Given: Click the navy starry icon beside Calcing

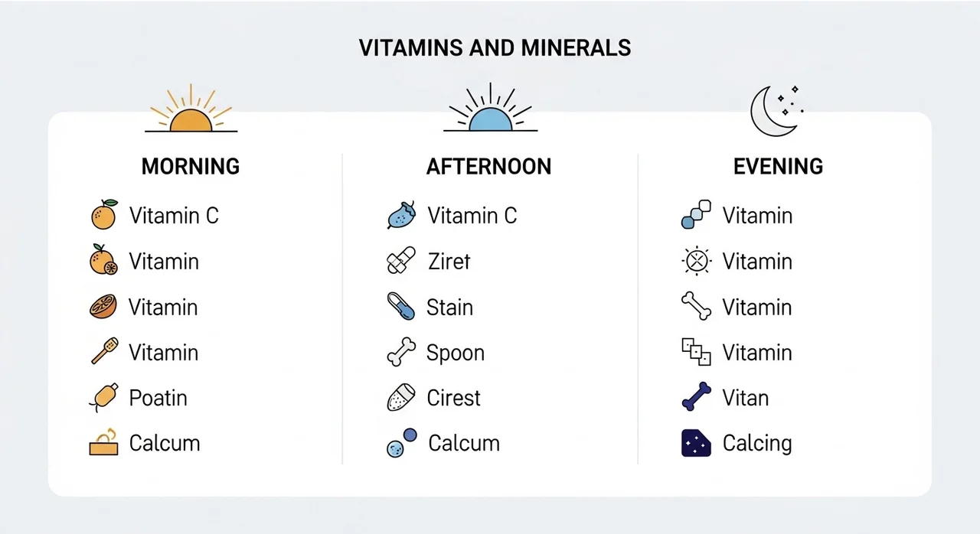Looking at the screenshot, I should point(696,443).
